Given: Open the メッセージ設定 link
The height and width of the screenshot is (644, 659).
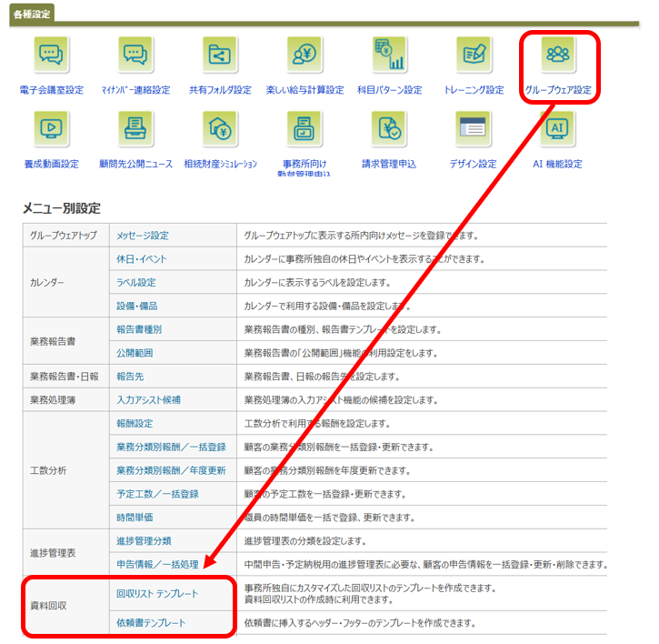Looking at the screenshot, I should 142,236.
